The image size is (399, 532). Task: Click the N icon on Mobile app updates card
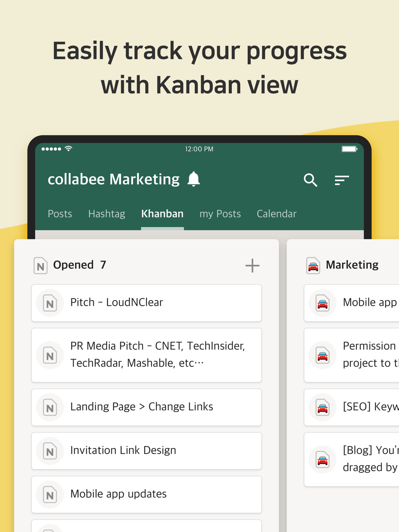pos(50,495)
